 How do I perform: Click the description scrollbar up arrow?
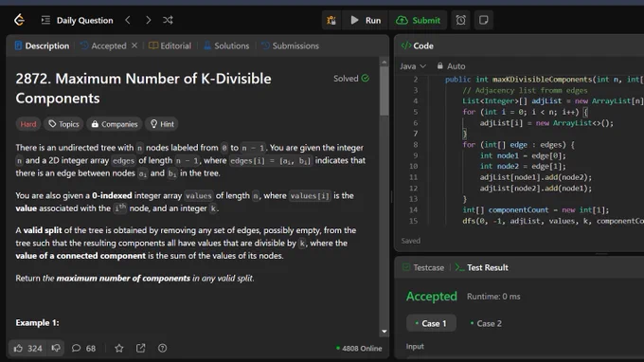[384, 63]
